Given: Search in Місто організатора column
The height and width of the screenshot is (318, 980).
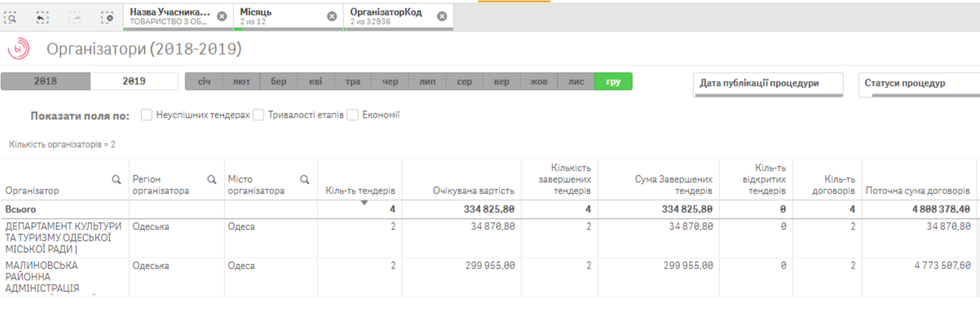Looking at the screenshot, I should [305, 179].
